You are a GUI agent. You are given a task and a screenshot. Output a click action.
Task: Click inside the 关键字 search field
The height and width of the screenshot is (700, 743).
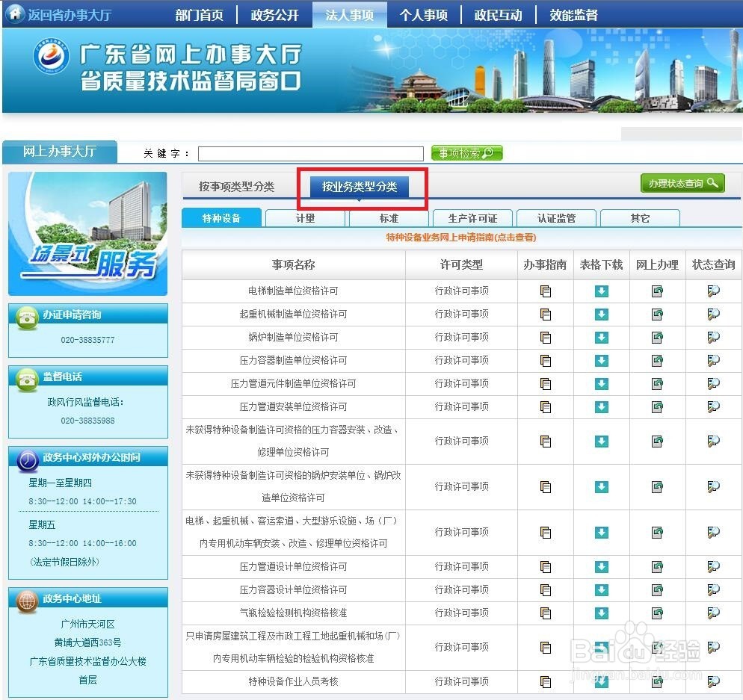[310, 153]
